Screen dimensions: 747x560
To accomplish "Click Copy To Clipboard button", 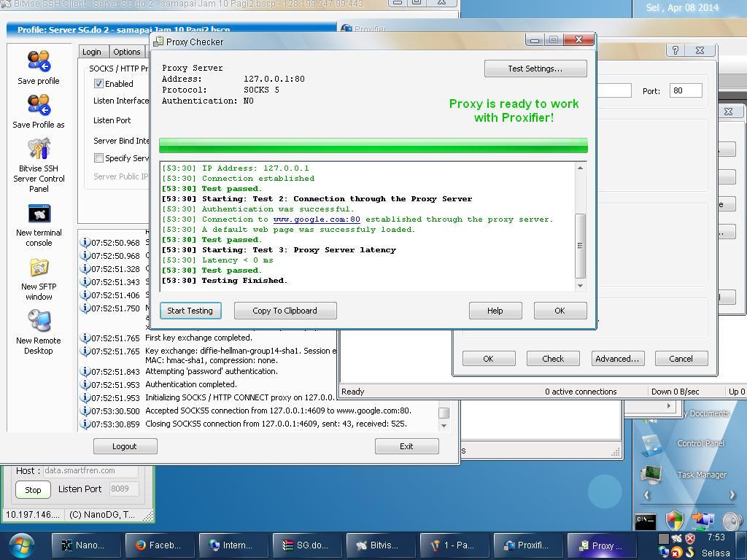I will coord(285,311).
